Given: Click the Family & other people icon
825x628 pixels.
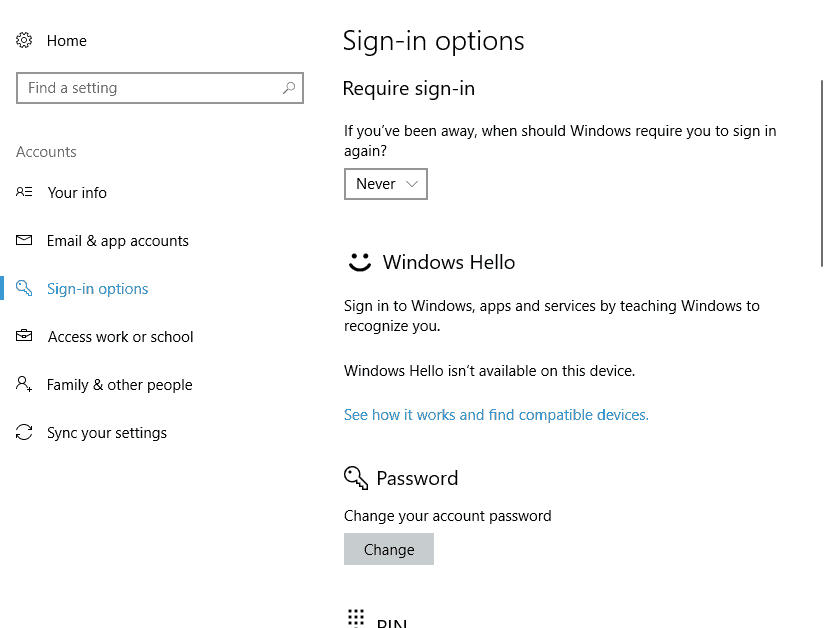Looking at the screenshot, I should pyautogui.click(x=24, y=384).
